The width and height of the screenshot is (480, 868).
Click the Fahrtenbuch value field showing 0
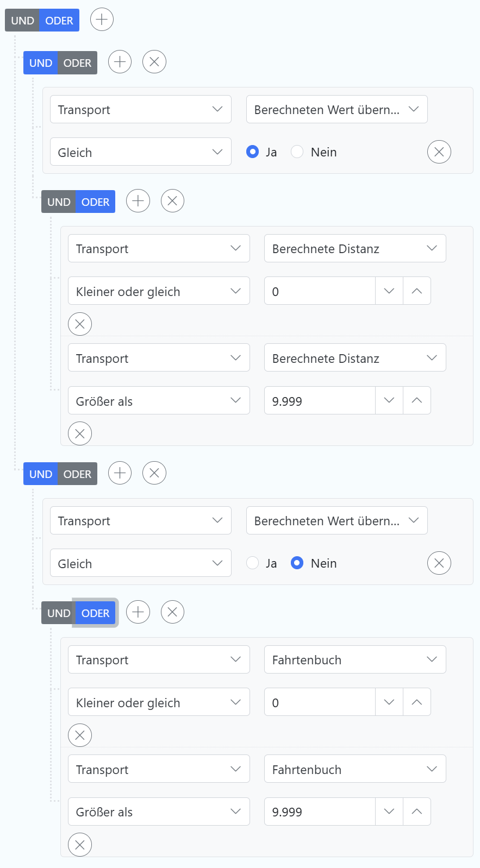[320, 703]
